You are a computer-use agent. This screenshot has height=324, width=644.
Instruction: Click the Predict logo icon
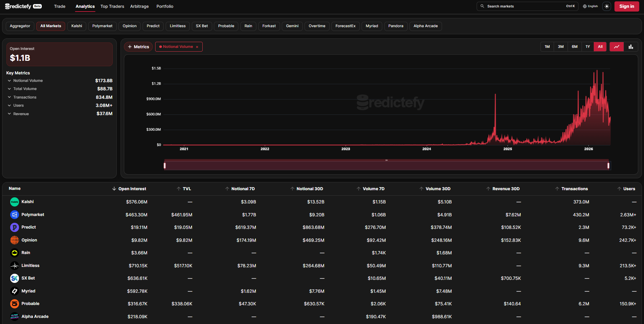pyautogui.click(x=15, y=228)
